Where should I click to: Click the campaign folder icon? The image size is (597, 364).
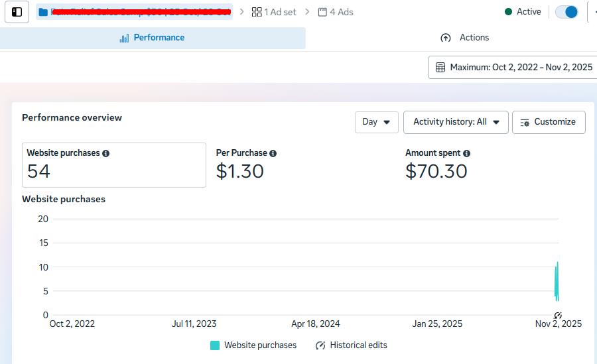tap(43, 12)
